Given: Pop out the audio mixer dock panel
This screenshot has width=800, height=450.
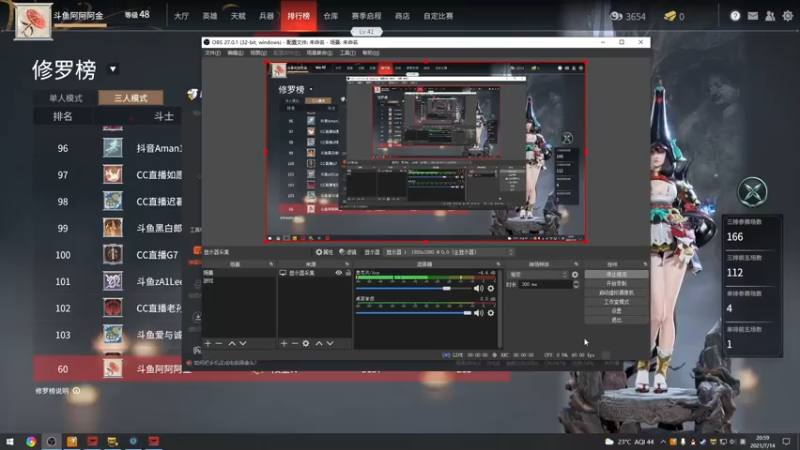Looking at the screenshot, I should 498,264.
